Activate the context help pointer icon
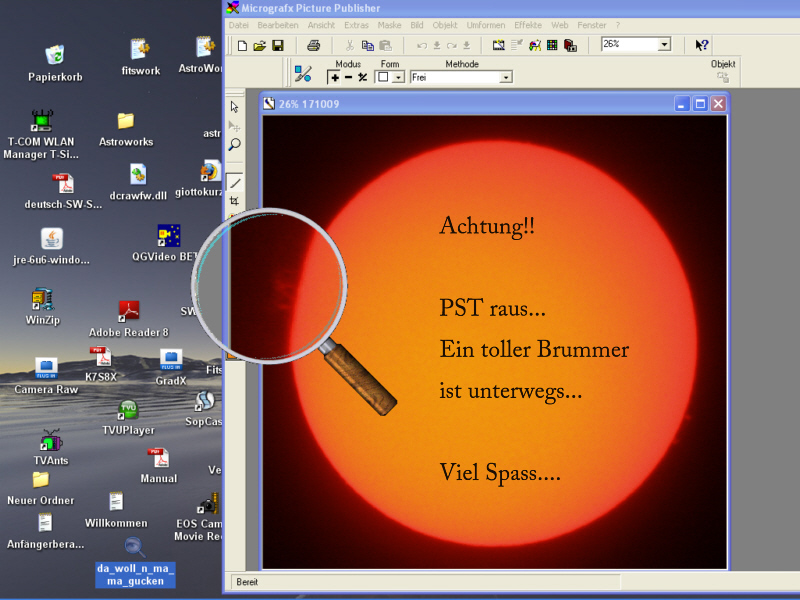Image resolution: width=800 pixels, height=600 pixels. [702, 45]
